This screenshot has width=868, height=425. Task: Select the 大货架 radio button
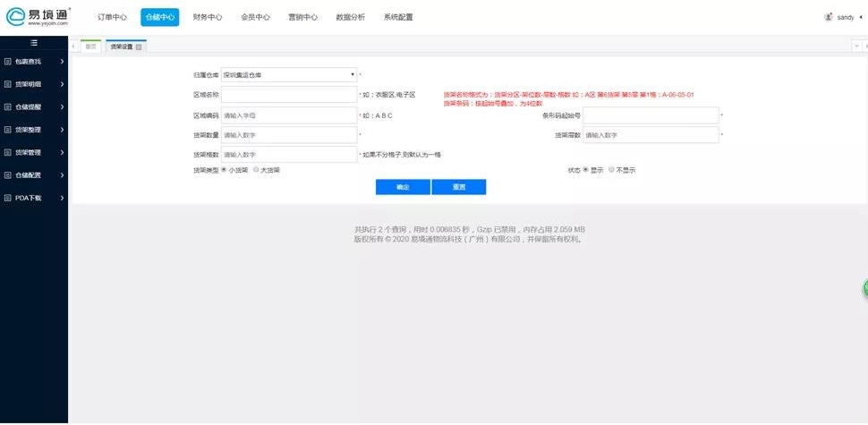pyautogui.click(x=256, y=169)
